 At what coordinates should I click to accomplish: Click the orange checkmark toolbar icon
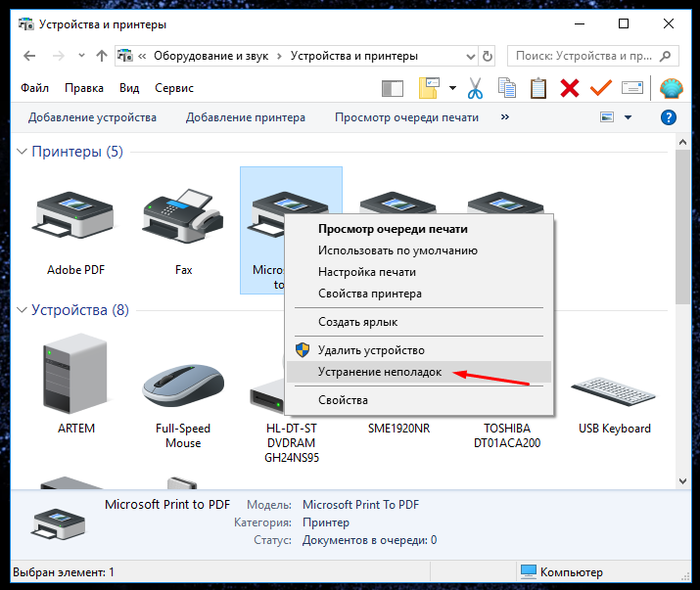click(x=601, y=88)
